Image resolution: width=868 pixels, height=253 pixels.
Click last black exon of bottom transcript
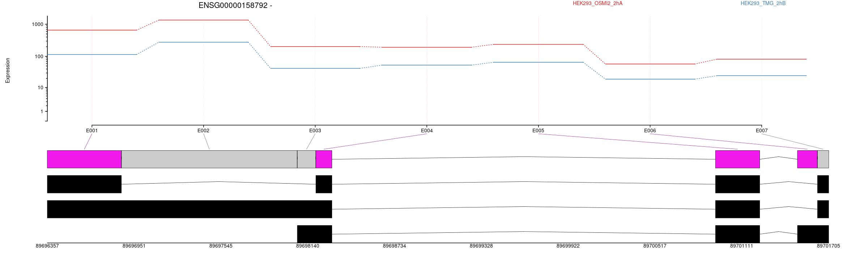click(x=813, y=234)
